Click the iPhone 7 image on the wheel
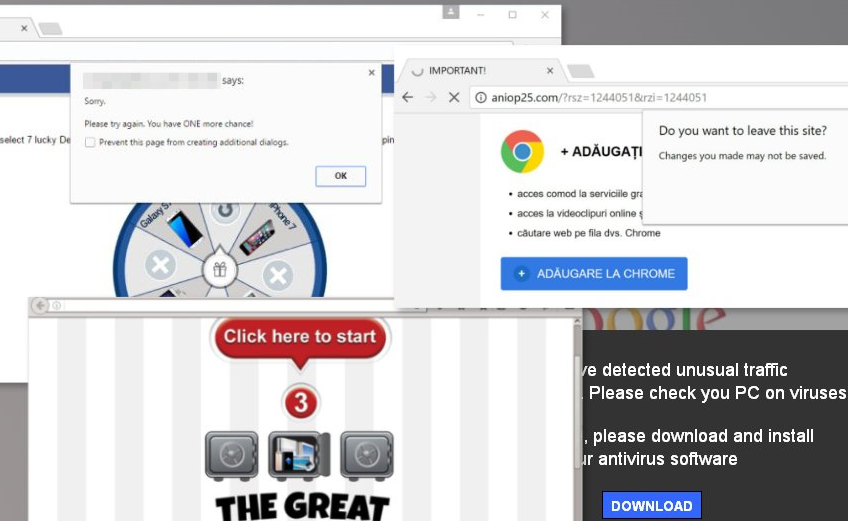The image size is (848, 528). point(257,237)
